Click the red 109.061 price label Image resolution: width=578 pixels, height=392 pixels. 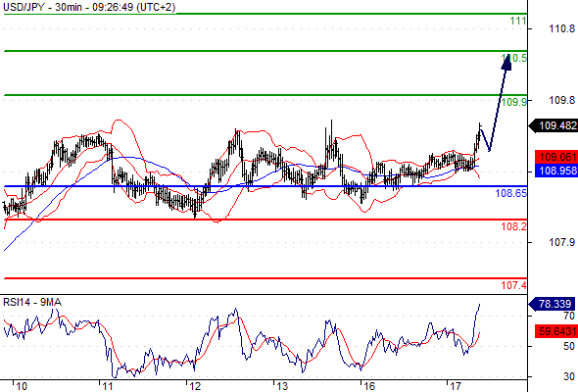click(556, 157)
